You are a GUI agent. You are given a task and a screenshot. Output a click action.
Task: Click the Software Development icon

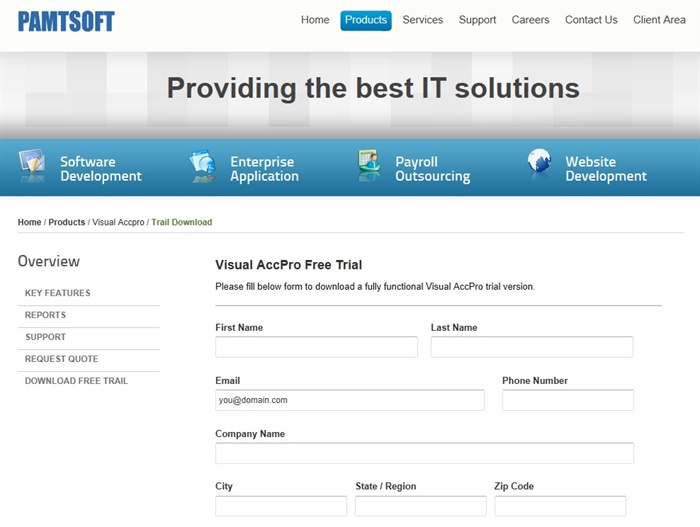pos(32,166)
